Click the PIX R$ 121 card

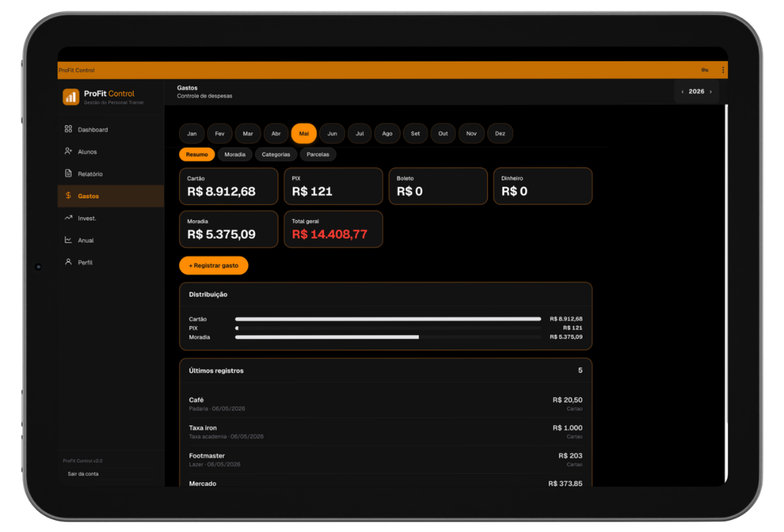(x=333, y=186)
